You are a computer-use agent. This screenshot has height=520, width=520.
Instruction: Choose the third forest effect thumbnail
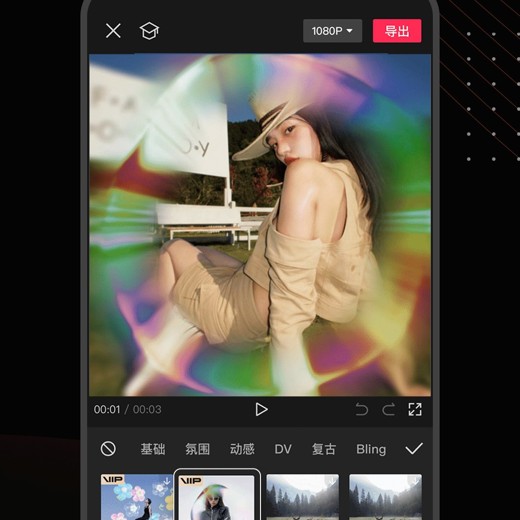tap(303, 497)
